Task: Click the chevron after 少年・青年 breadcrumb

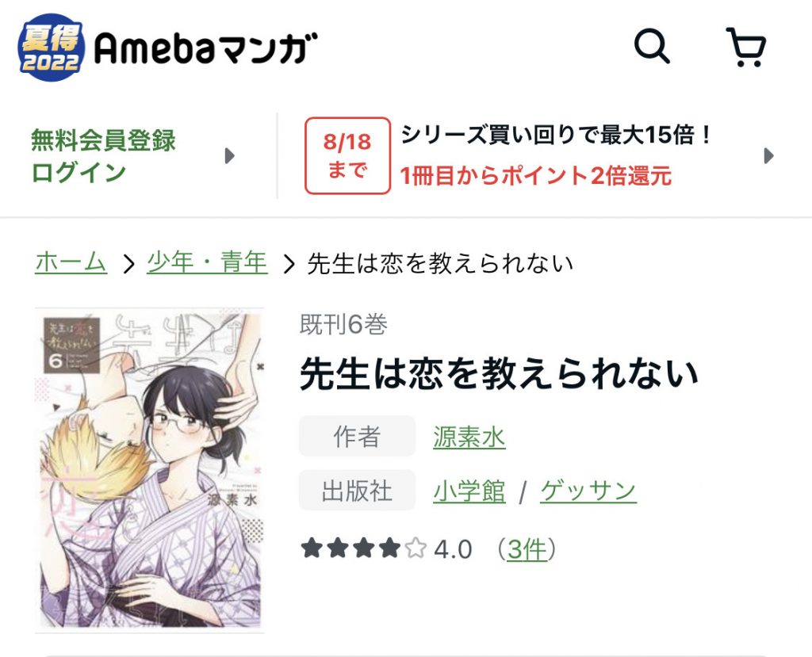Action: (289, 264)
